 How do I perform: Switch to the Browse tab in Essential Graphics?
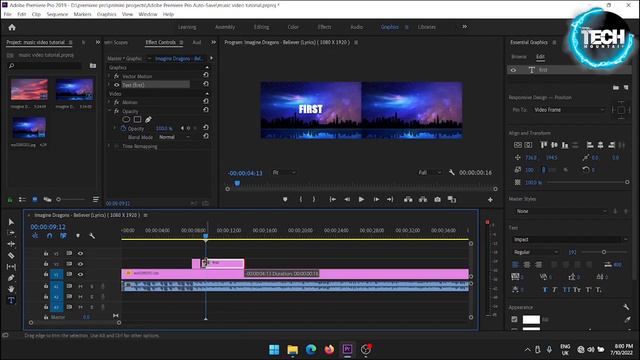[x=519, y=57]
